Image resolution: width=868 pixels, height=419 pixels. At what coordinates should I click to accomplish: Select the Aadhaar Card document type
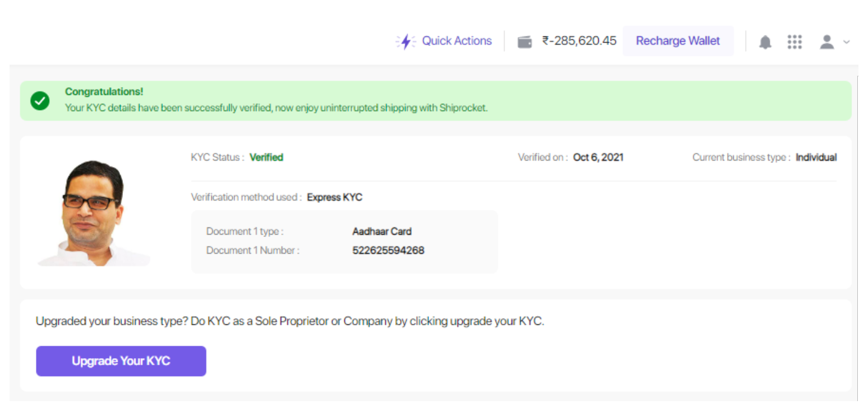tap(382, 232)
